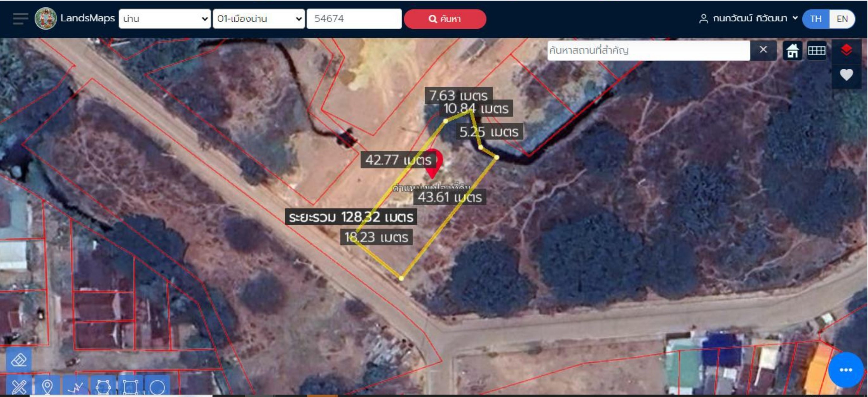
Task: Select the polygon drawing tool
Action: click(x=103, y=386)
